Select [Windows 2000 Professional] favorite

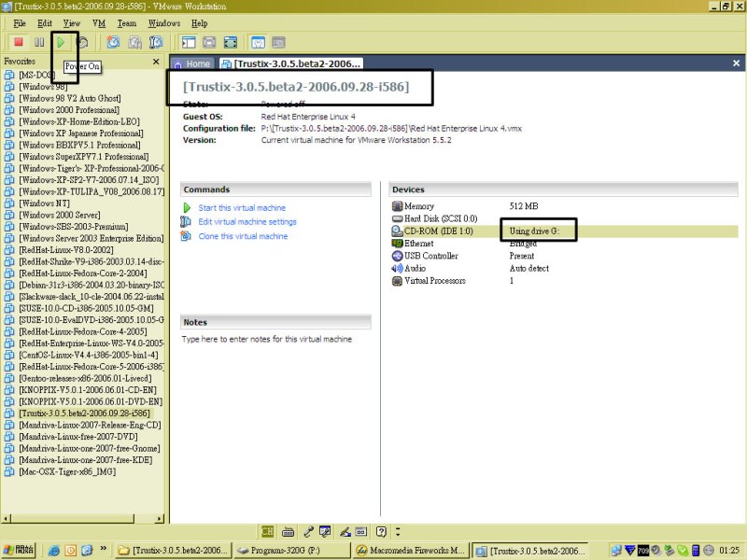click(x=68, y=110)
